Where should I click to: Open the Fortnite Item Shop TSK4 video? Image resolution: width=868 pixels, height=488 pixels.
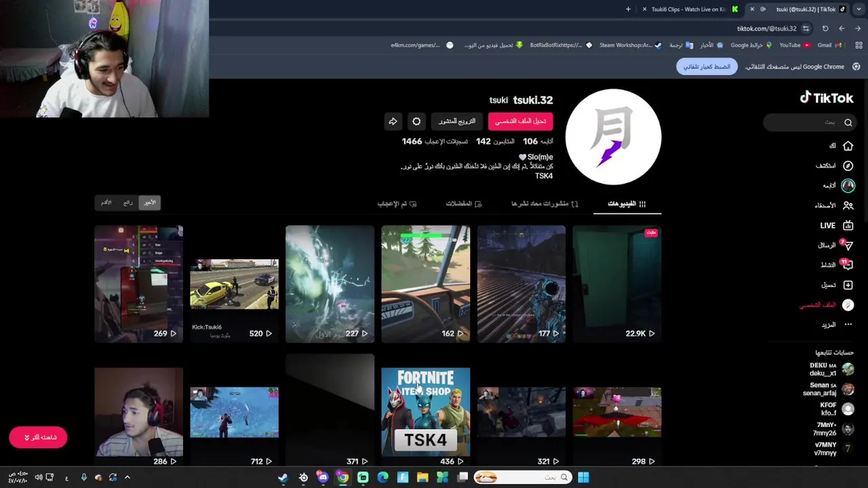click(x=425, y=412)
